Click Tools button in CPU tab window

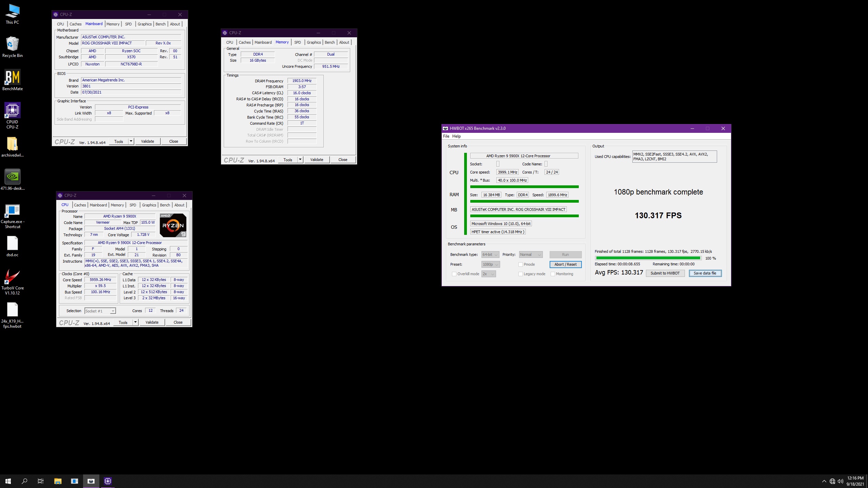[x=123, y=322]
